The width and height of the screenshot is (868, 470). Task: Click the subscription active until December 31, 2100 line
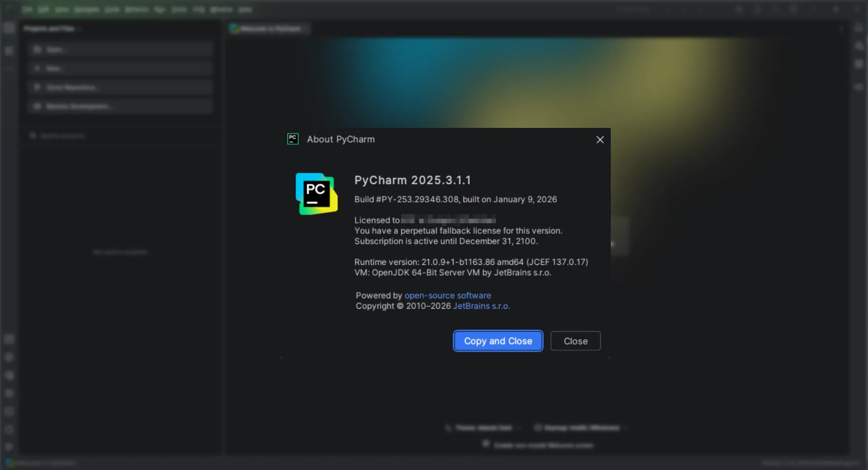pyautogui.click(x=446, y=241)
